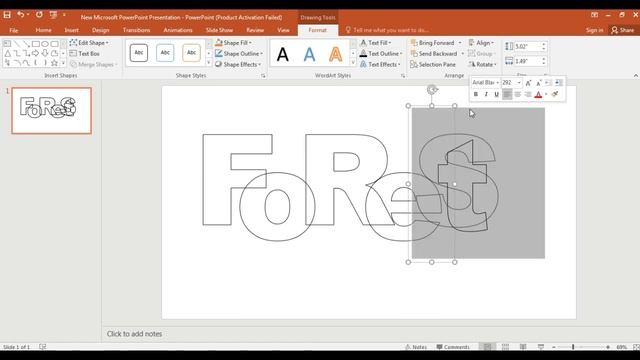Switch to the Insert tab
The image size is (640, 360).
(71, 30)
